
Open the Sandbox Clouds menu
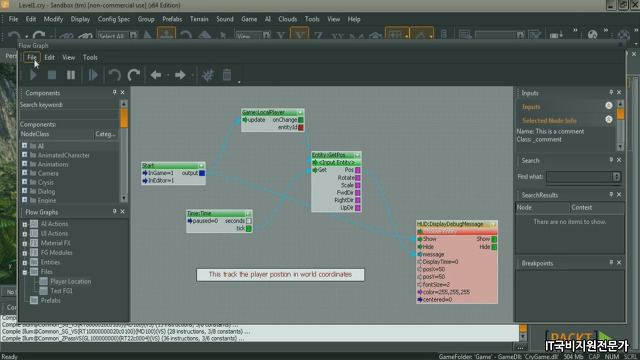pyautogui.click(x=287, y=19)
